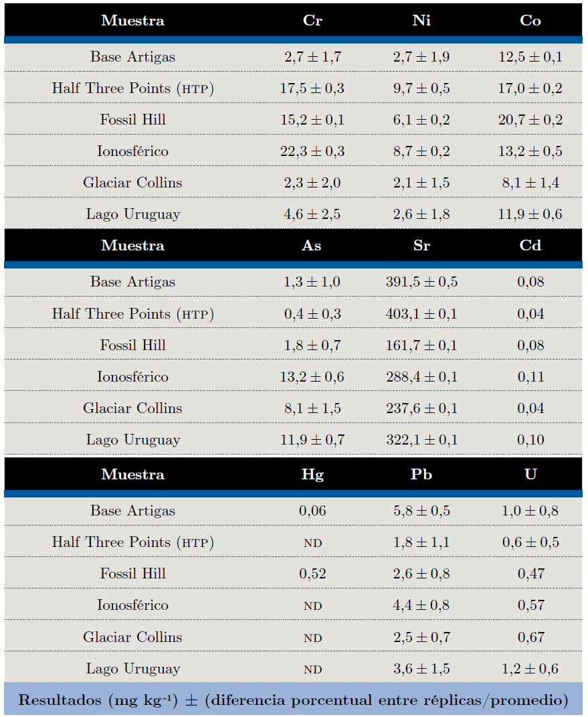Click the Co column header
The image size is (588, 717).
pyautogui.click(x=530, y=20)
